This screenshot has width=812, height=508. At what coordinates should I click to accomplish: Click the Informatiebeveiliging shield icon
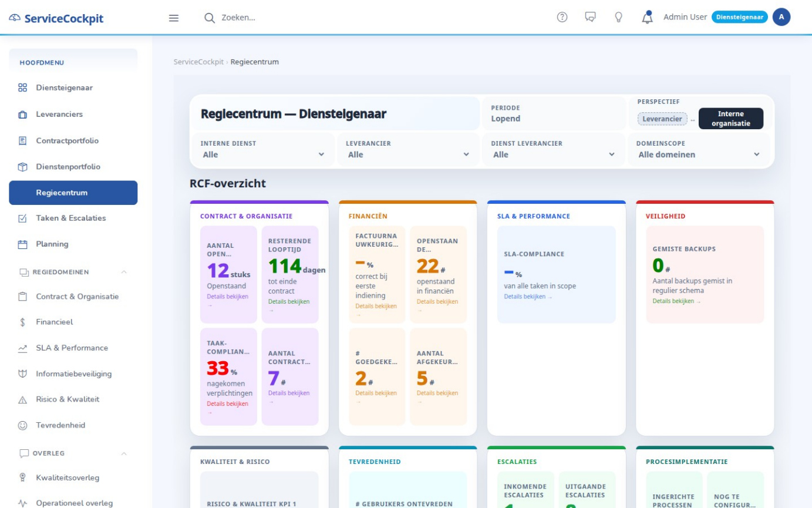point(23,374)
